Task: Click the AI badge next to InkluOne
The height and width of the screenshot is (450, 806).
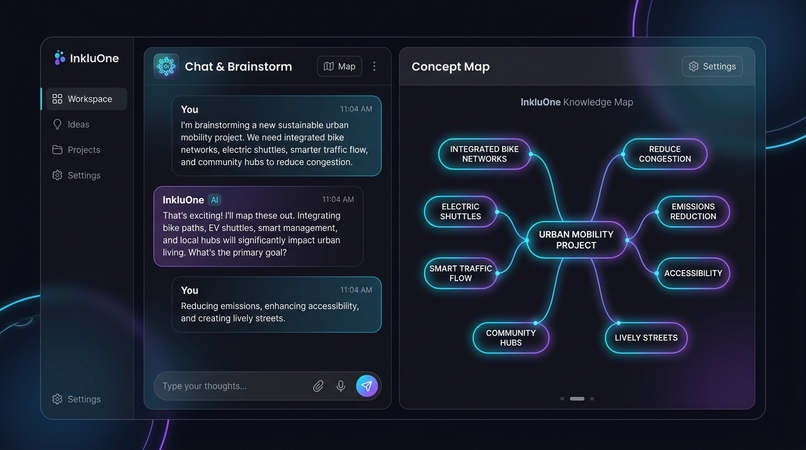Action: (x=215, y=200)
